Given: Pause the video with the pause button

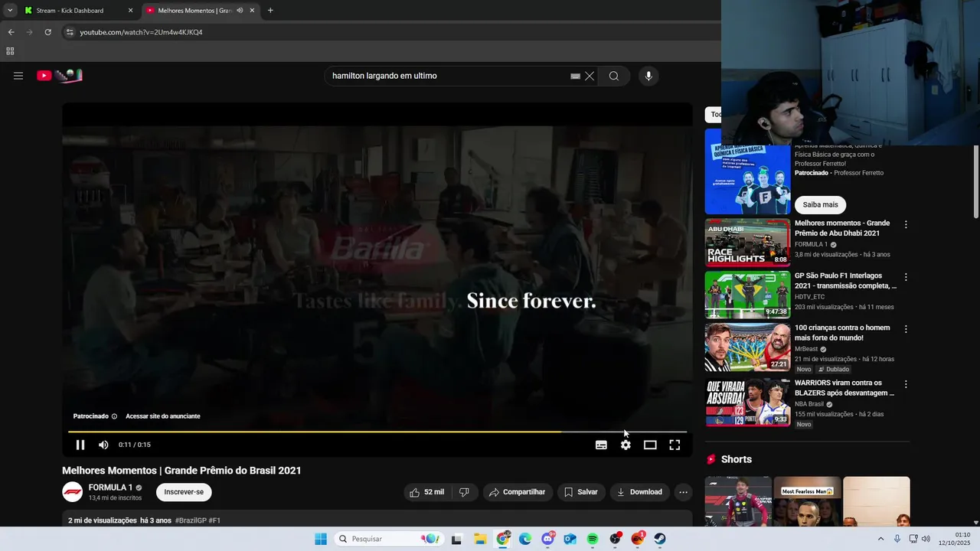Looking at the screenshot, I should 80,445.
